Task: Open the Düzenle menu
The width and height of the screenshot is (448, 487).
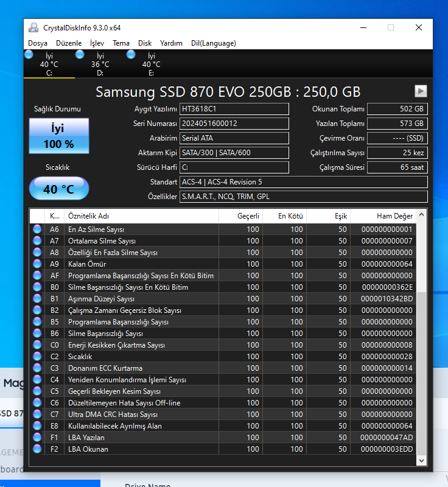Action: pos(69,43)
